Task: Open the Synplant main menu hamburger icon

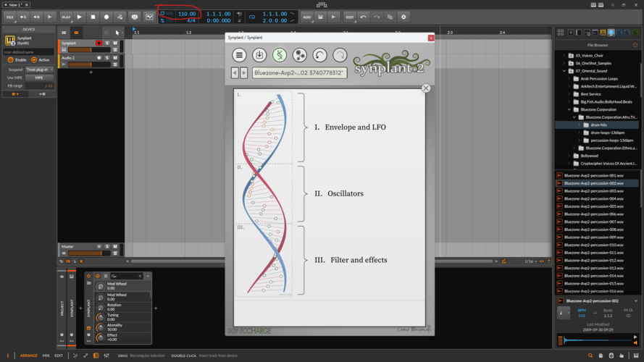Action: [239, 55]
